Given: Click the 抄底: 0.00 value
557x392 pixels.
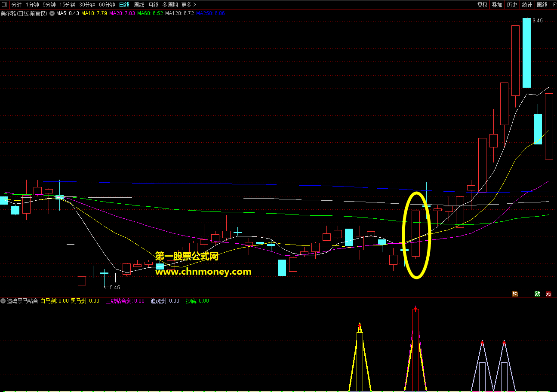Looking at the screenshot, I should tap(197, 301).
